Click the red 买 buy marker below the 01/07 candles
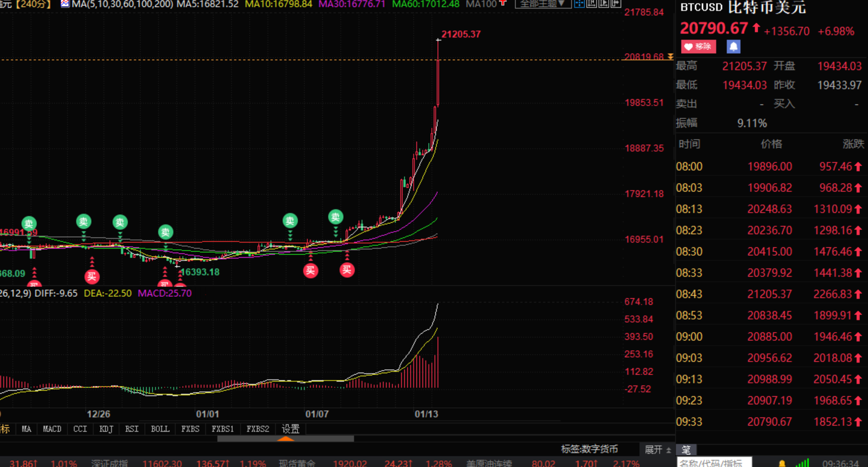 pos(311,270)
